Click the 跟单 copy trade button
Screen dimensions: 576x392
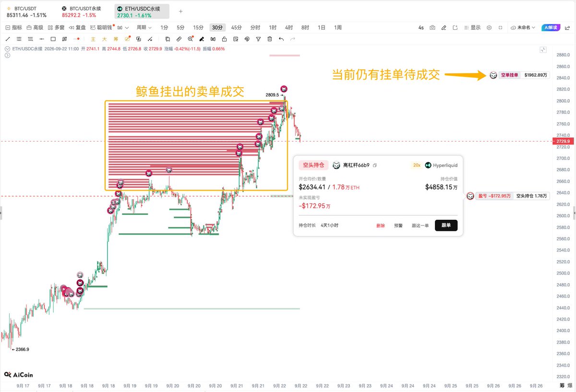tap(446, 225)
